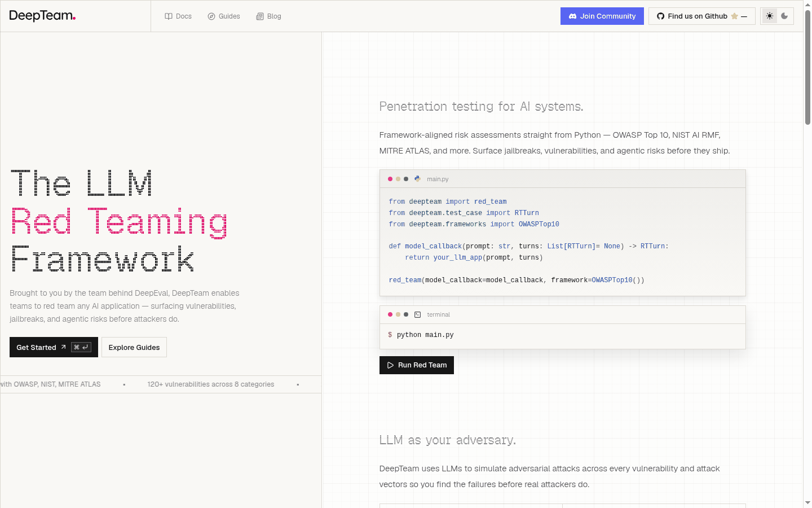Open the Guides menu item
The image size is (812, 508).
224,16
